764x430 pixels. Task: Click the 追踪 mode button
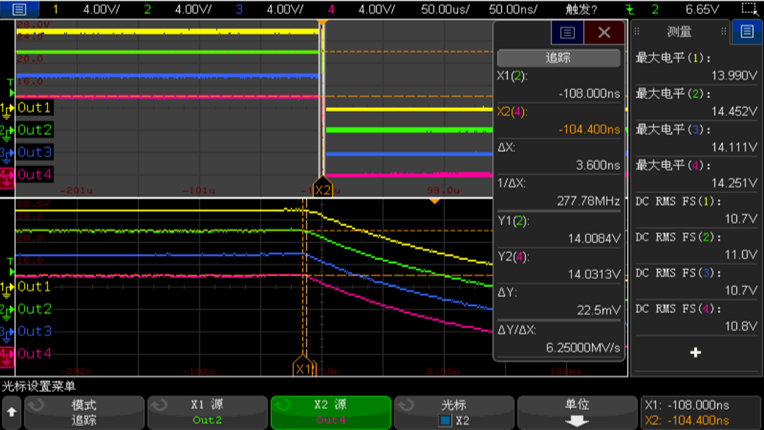[x=558, y=58]
